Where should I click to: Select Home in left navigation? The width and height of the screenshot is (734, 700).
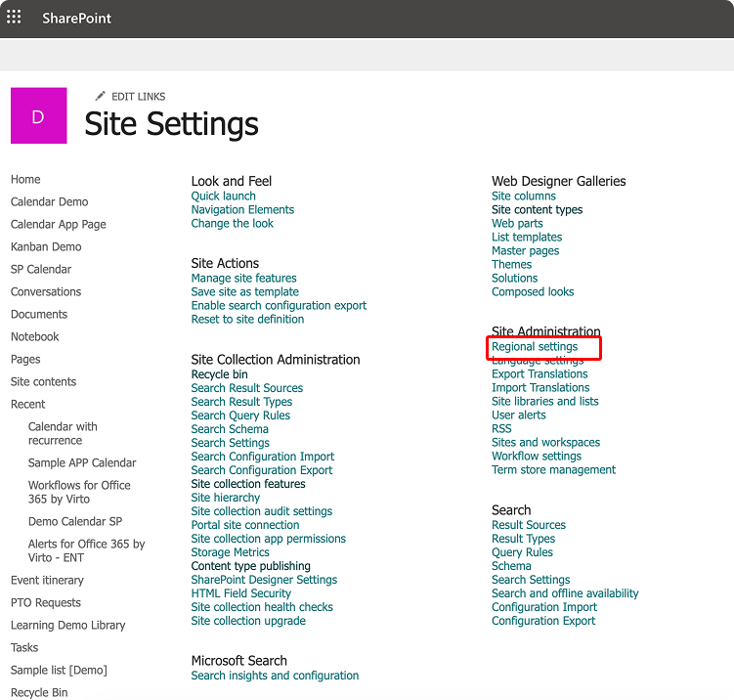tap(25, 179)
